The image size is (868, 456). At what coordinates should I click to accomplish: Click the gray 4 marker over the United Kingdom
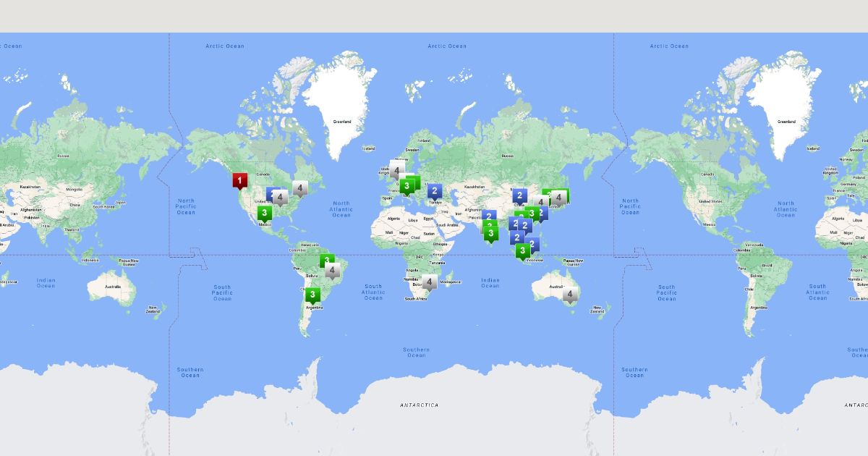(397, 171)
